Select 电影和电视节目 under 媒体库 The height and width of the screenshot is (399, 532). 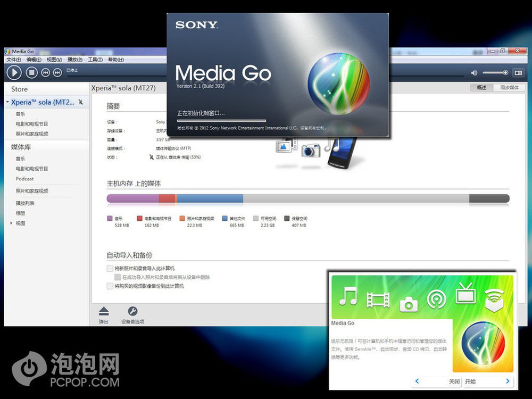point(32,169)
